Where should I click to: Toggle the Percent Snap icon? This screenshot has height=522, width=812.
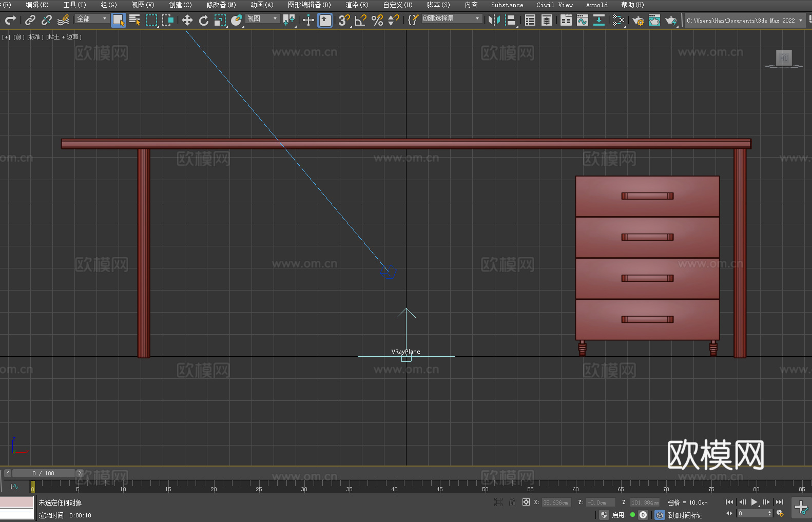pyautogui.click(x=377, y=20)
